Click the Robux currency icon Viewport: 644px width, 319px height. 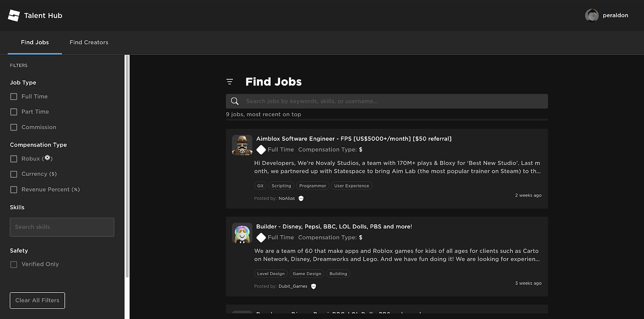coord(47,158)
